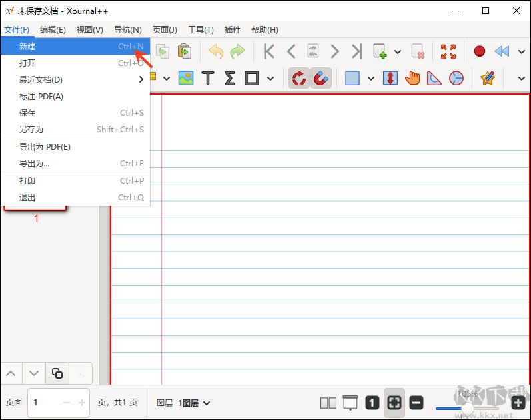Select New from File menu

75,46
